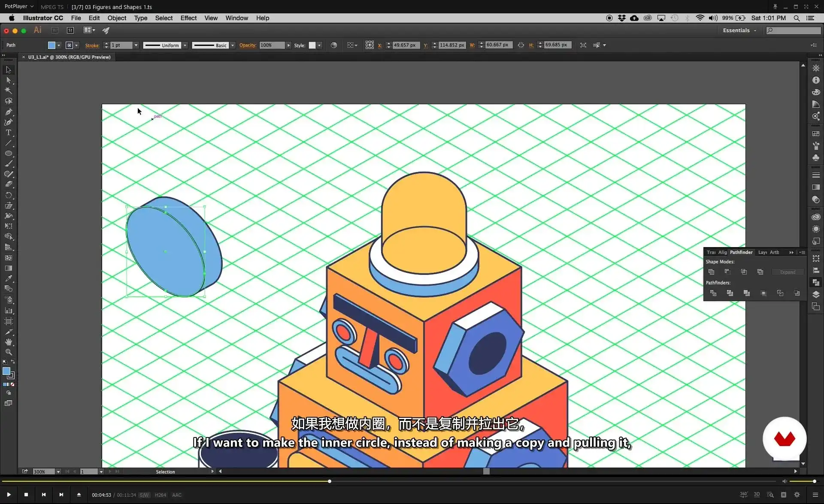Screen dimensions: 824x504
Task: Open the stroke weight dropdown
Action: (136, 45)
